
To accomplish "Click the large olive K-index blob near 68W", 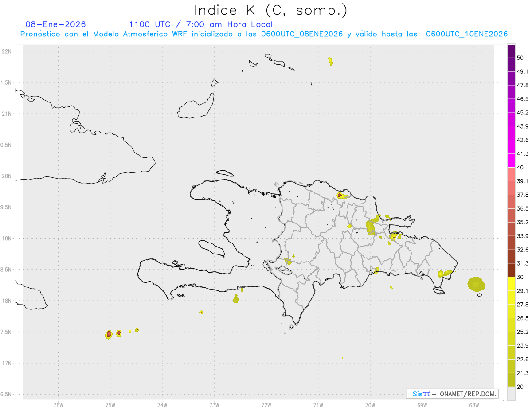I will 476,284.
